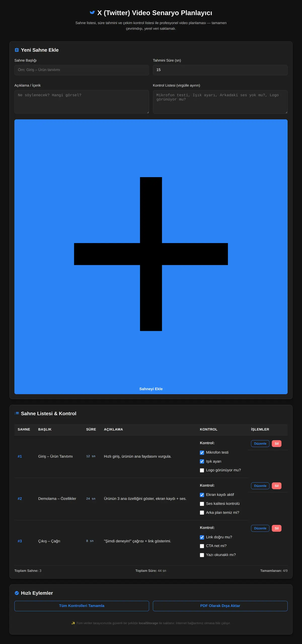Click the Tahmini Süre (sn) field
The image size is (302, 644).
[220, 70]
